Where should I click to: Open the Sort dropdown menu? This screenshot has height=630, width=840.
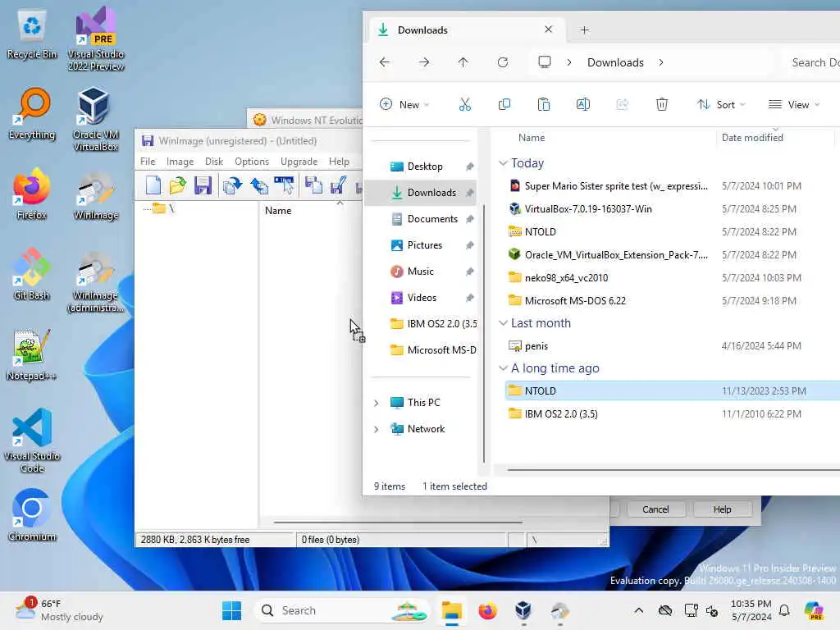tap(721, 104)
